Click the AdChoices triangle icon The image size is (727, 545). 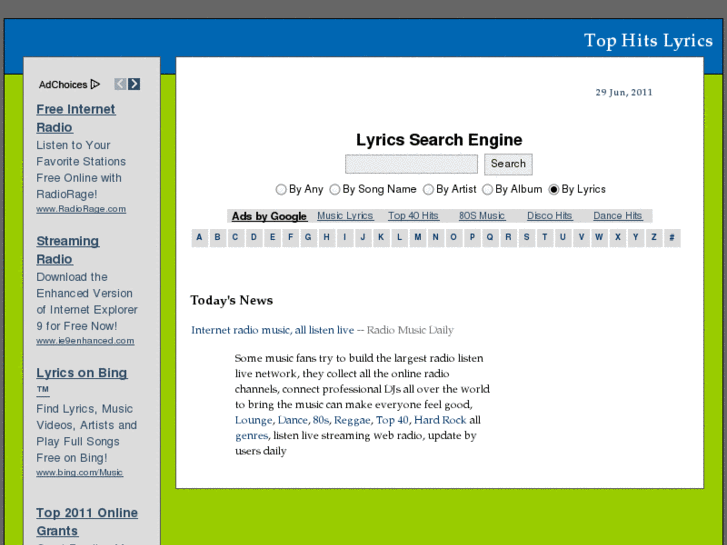click(x=96, y=85)
